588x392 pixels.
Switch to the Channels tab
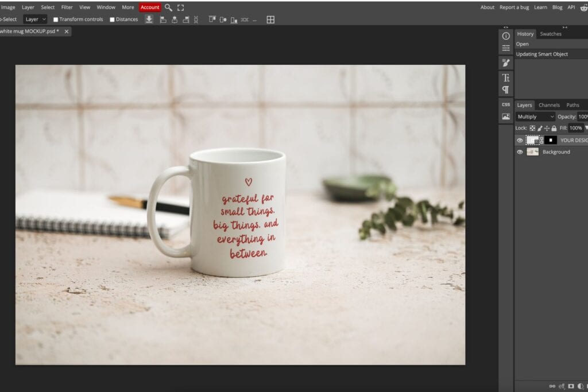point(549,105)
